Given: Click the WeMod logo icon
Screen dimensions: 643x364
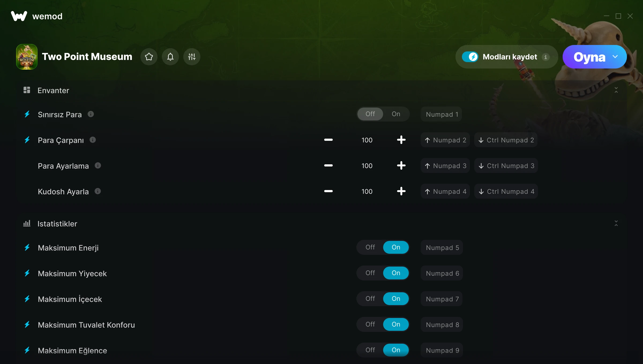Looking at the screenshot, I should coord(19,16).
